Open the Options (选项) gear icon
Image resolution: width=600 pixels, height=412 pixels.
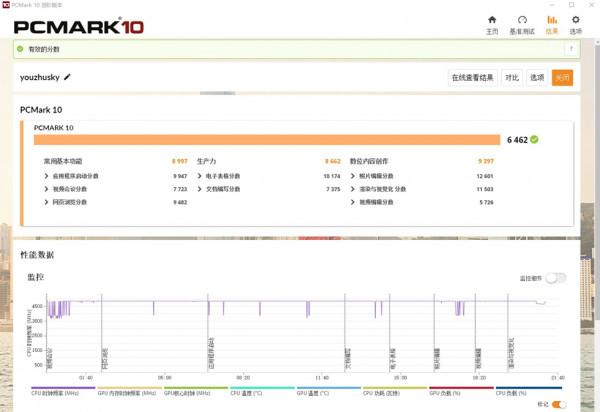pyautogui.click(x=576, y=20)
